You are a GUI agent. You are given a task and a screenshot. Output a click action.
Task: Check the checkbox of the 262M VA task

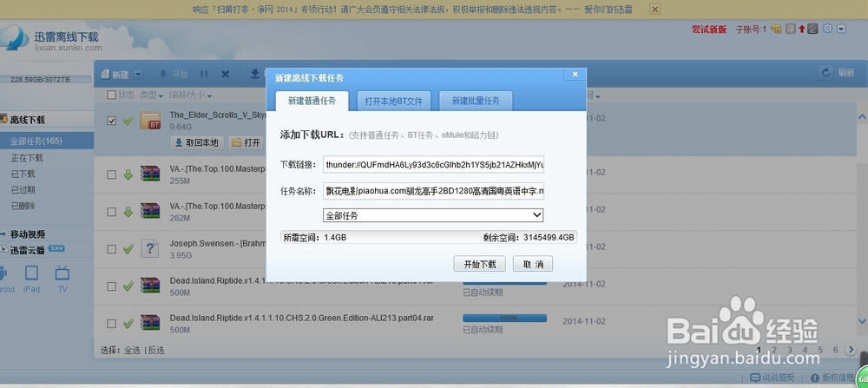tap(111, 212)
